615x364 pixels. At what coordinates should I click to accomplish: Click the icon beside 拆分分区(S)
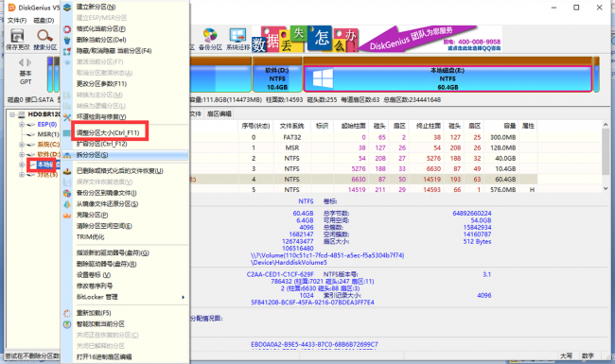67,155
